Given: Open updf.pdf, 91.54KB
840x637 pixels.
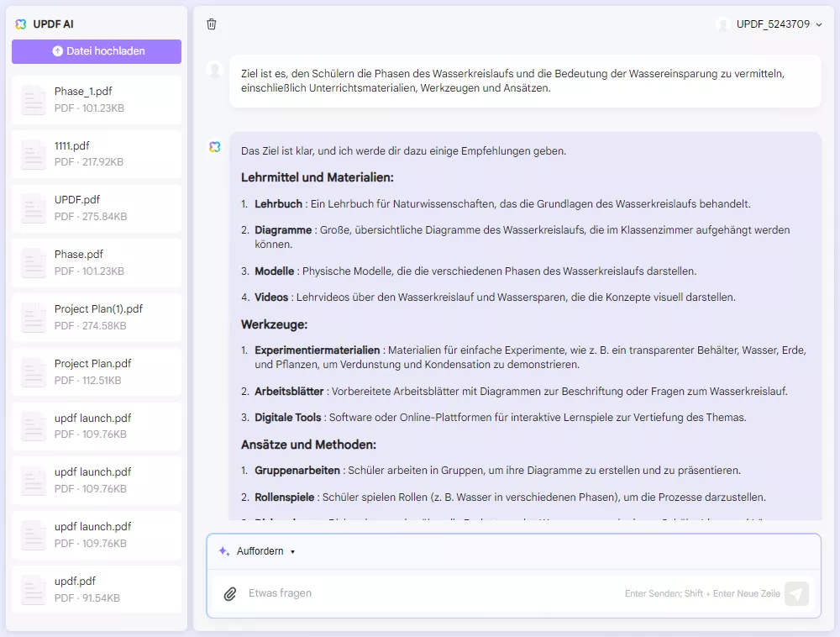Looking at the screenshot, I should click(x=97, y=589).
